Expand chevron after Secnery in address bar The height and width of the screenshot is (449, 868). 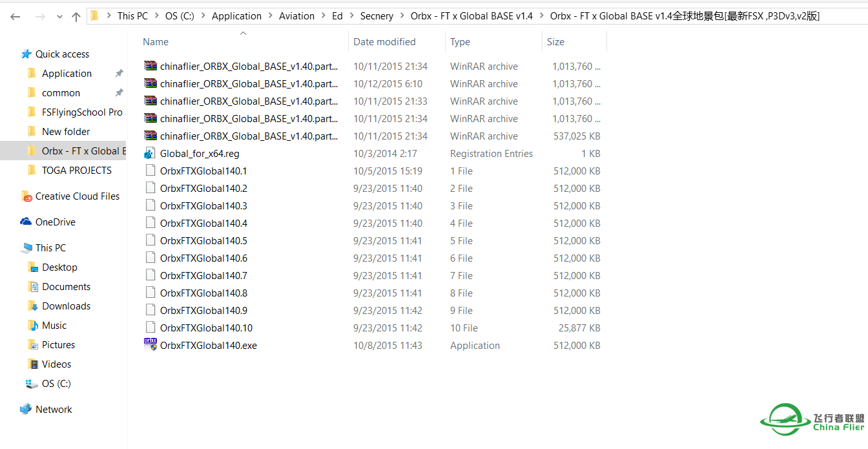[x=402, y=16]
